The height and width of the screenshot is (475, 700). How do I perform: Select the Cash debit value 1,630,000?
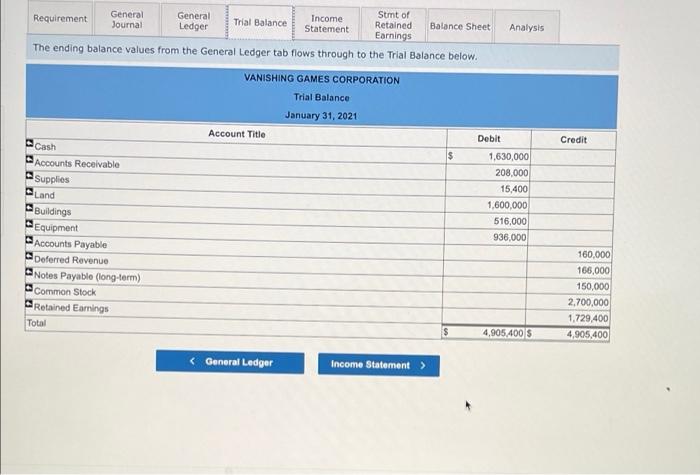pyautogui.click(x=508, y=157)
